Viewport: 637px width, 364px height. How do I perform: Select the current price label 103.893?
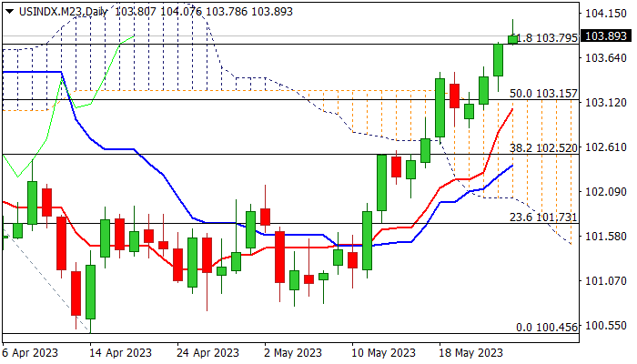(x=607, y=35)
